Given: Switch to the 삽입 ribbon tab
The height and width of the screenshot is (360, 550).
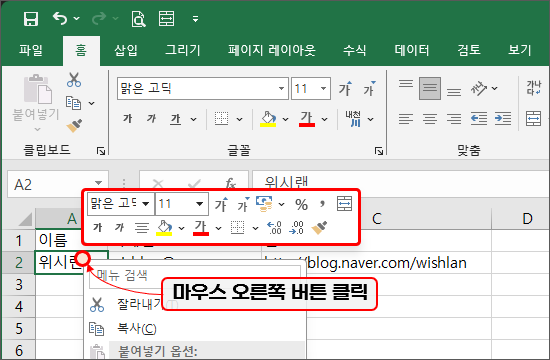Looking at the screenshot, I should coord(126,50).
